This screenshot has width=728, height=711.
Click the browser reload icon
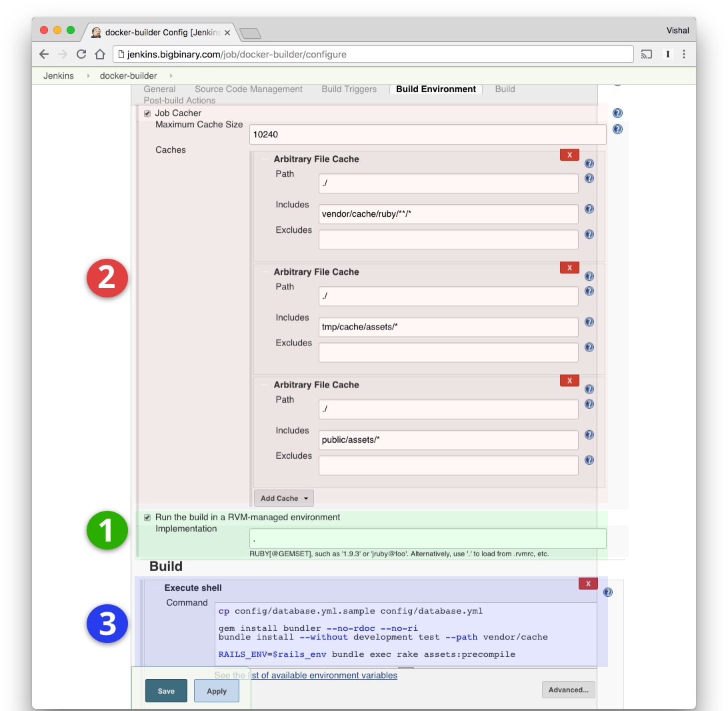click(81, 54)
